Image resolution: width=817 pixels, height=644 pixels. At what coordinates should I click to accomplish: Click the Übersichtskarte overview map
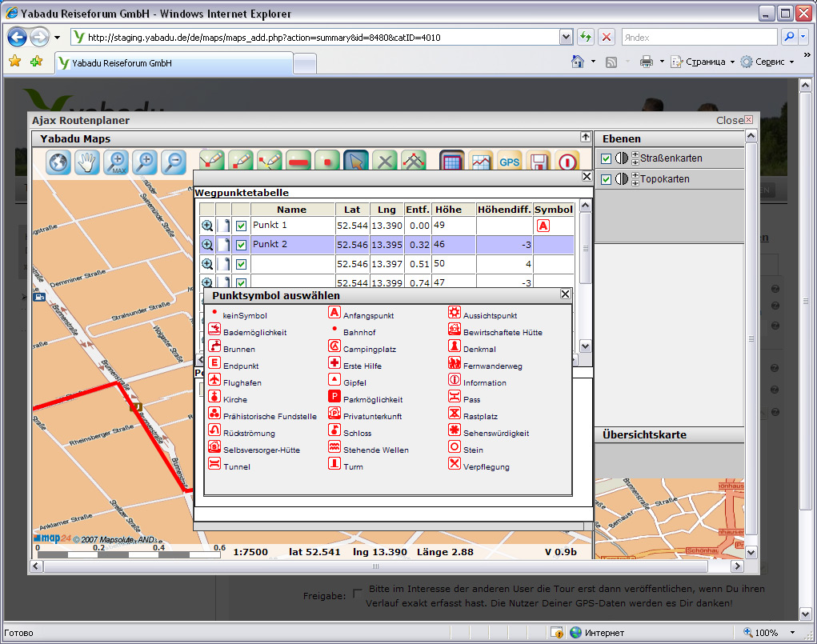tap(670, 518)
